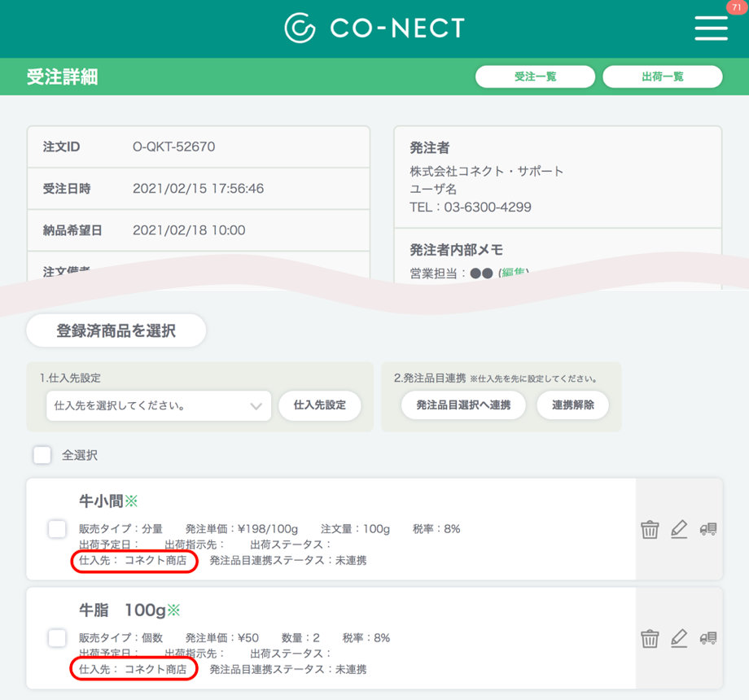Edit the 牛小間 item with pencil icon
The width and height of the screenshot is (749, 700).
click(x=679, y=529)
